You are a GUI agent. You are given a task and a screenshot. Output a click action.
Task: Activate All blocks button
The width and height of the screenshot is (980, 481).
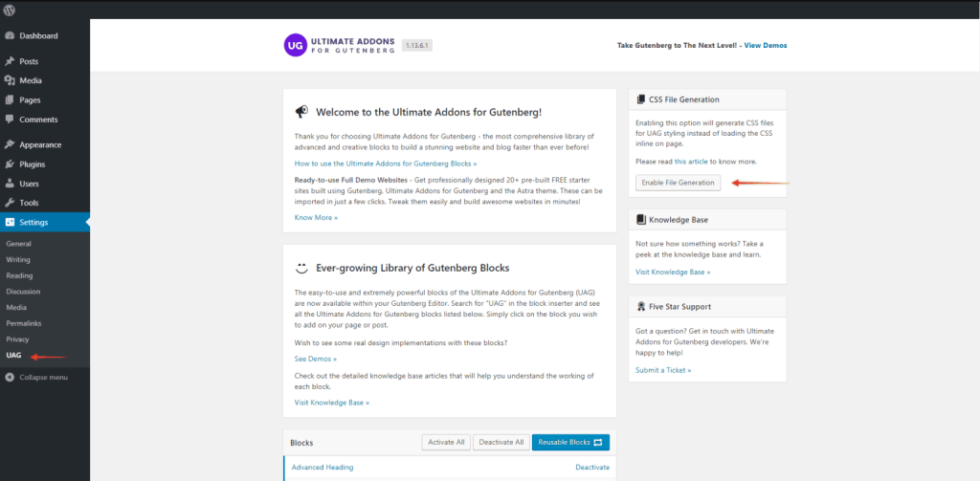click(446, 442)
